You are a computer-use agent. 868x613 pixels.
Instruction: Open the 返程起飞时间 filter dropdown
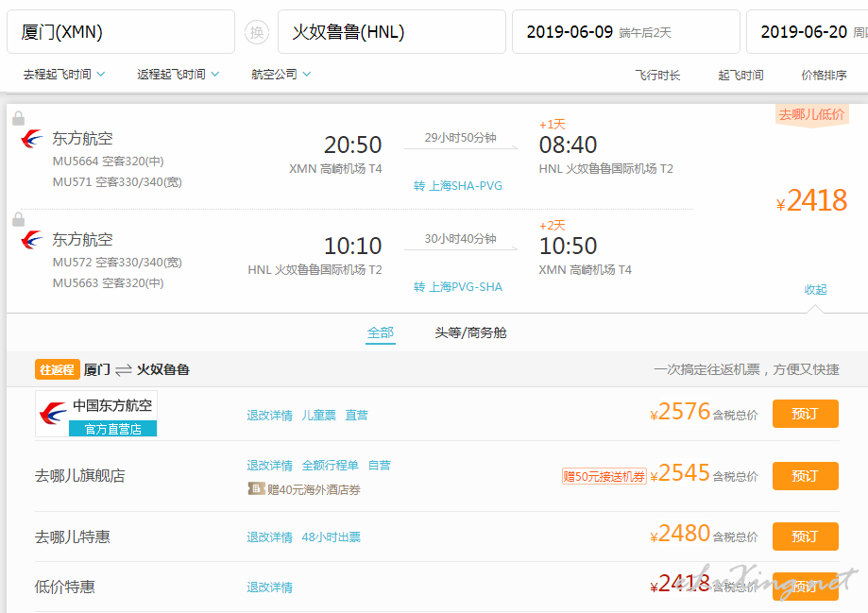pyautogui.click(x=178, y=75)
